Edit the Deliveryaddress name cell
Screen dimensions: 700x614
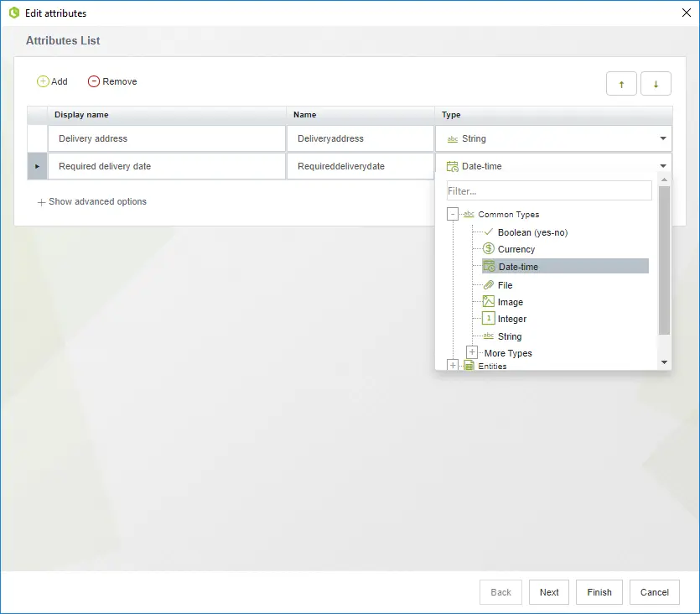coord(360,138)
